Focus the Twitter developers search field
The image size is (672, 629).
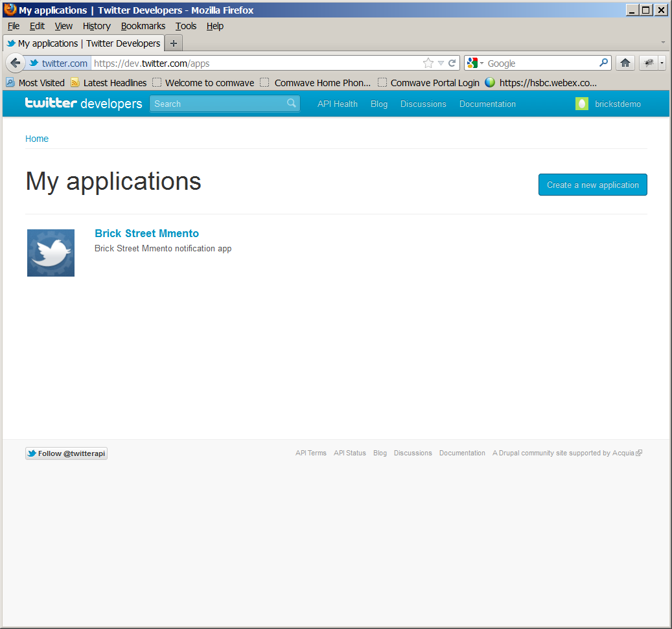[x=217, y=104]
